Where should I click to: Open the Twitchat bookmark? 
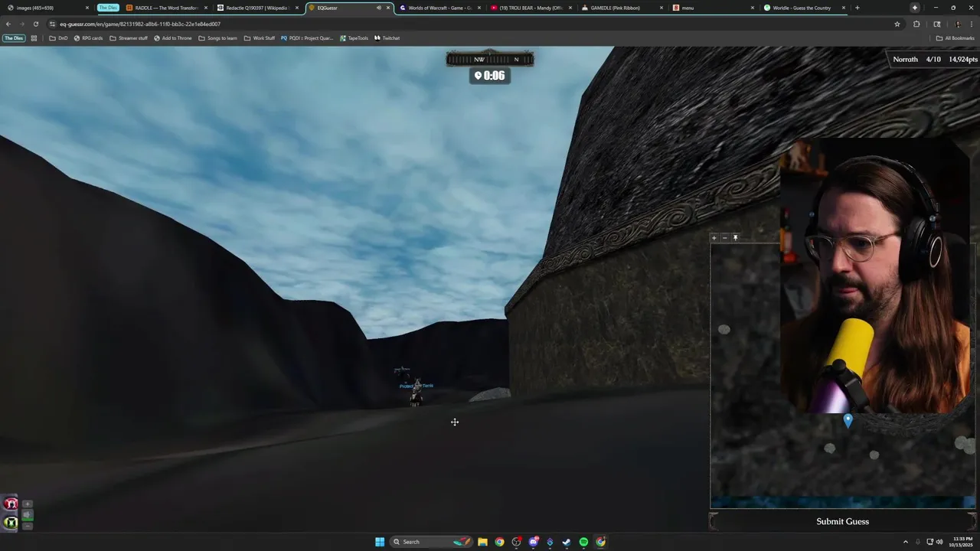point(387,38)
